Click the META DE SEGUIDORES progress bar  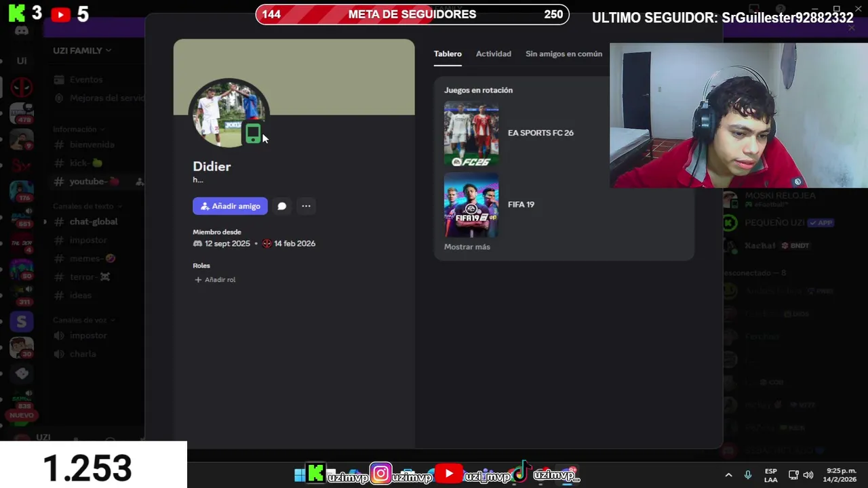[412, 14]
